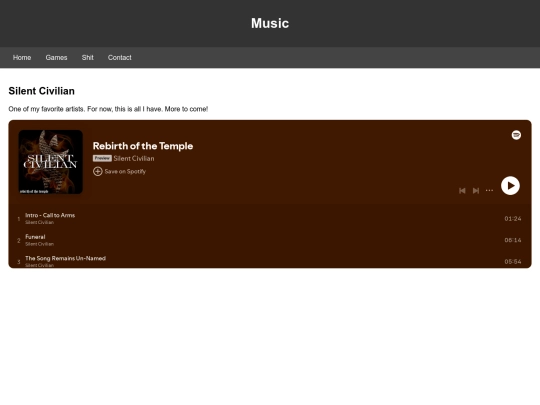Click the 05:14 duration of Funeral

pyautogui.click(x=512, y=240)
